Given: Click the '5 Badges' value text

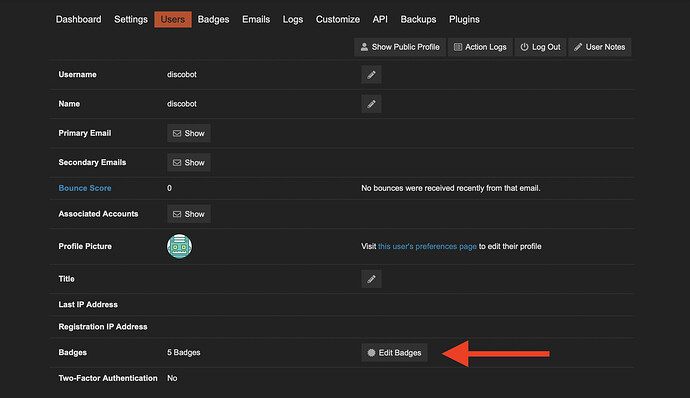Looking at the screenshot, I should point(184,353).
